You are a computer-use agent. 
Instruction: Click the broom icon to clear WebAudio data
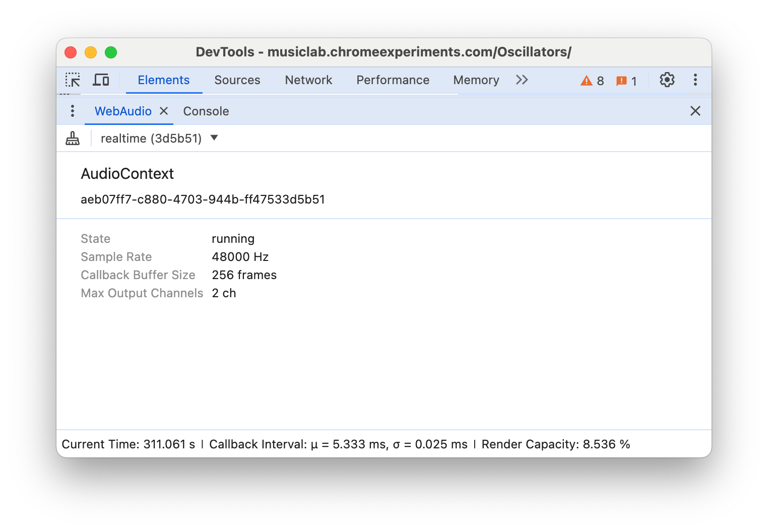tap(73, 138)
